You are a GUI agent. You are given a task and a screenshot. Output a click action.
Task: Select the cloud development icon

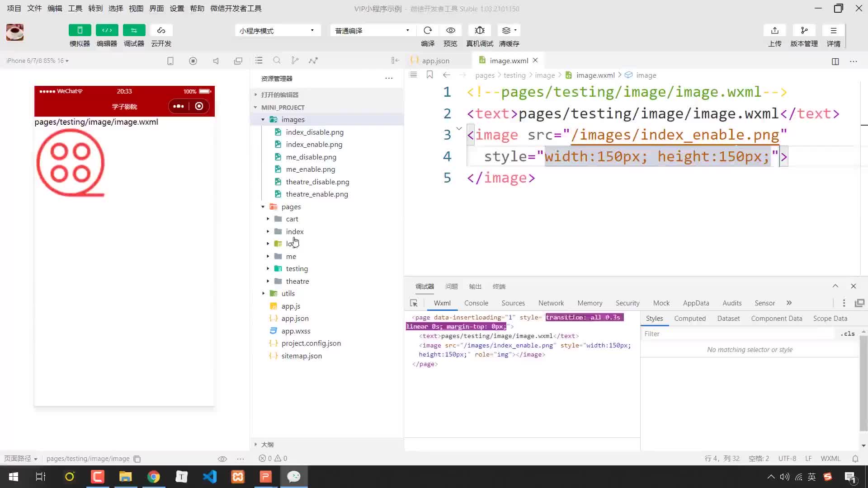click(x=161, y=30)
